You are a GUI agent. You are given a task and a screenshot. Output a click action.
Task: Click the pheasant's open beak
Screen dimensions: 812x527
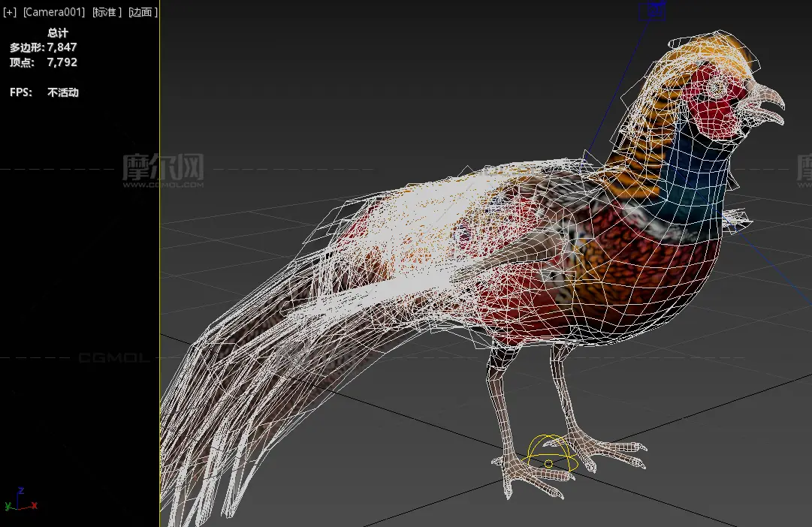click(768, 105)
